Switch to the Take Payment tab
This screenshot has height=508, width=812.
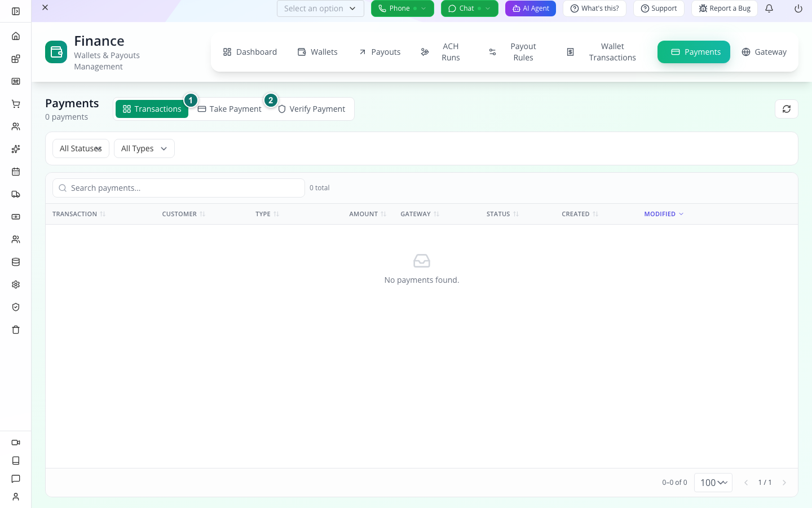230,109
